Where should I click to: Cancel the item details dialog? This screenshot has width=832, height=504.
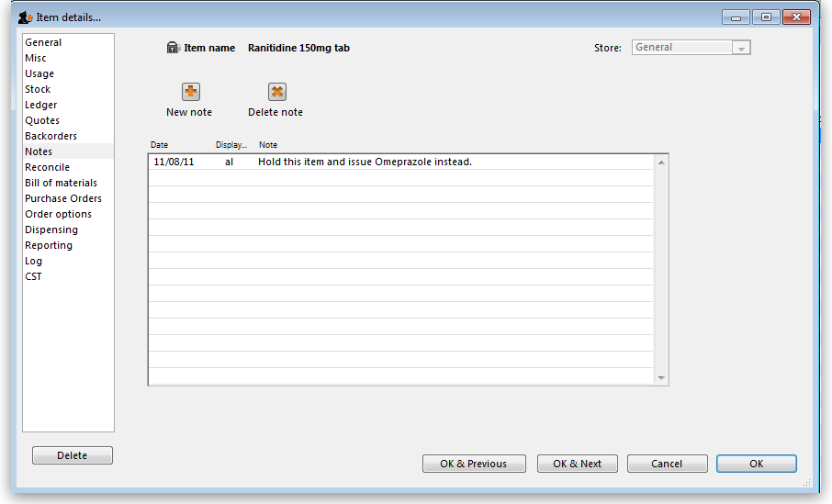(667, 464)
